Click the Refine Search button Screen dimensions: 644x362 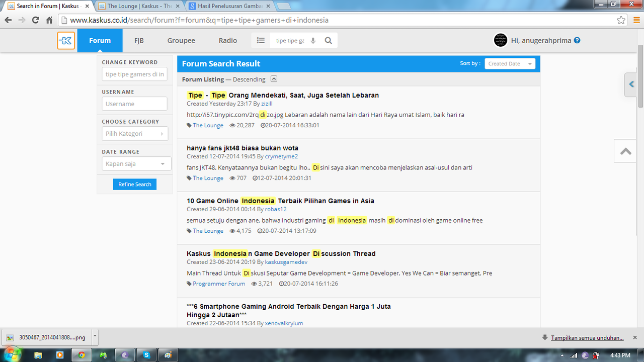click(x=135, y=185)
